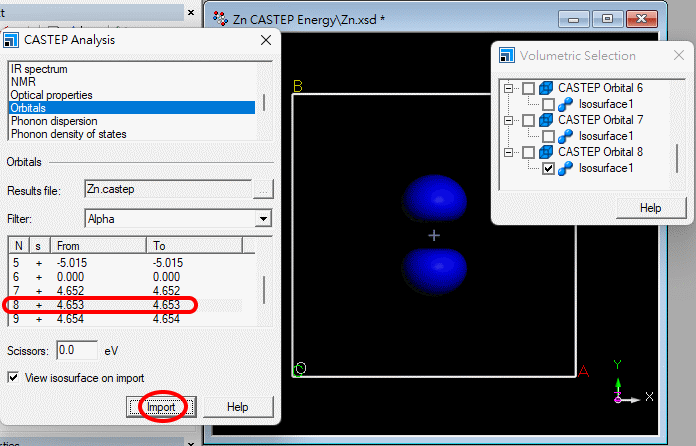Screen dimensions: 696x446
Task: Click the orbital table vertical scrollbar
Action: [x=264, y=288]
